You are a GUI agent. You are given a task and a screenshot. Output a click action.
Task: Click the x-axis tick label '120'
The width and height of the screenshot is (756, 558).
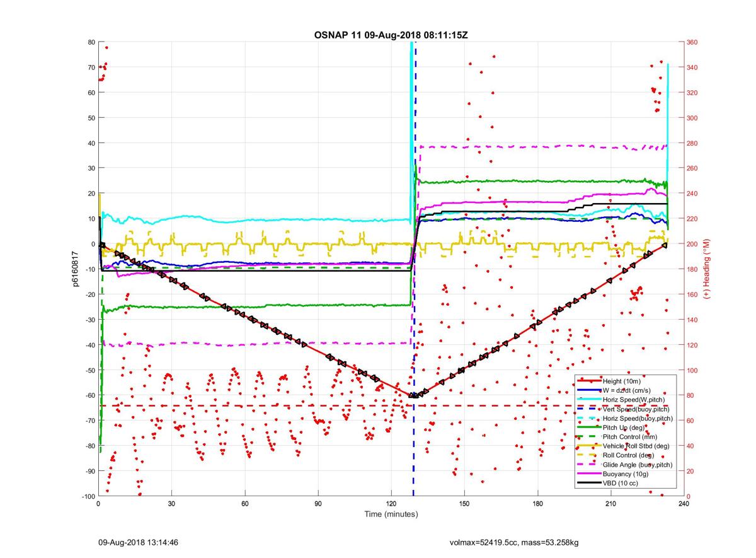[391, 504]
